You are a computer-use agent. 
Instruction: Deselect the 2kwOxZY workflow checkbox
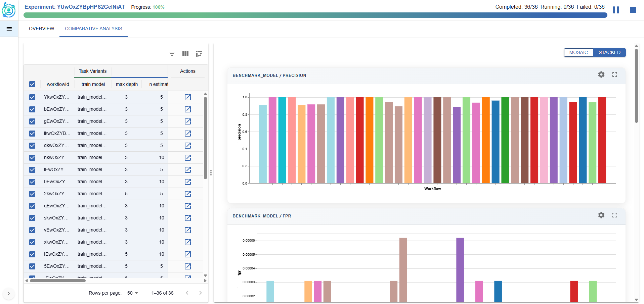(x=32, y=194)
